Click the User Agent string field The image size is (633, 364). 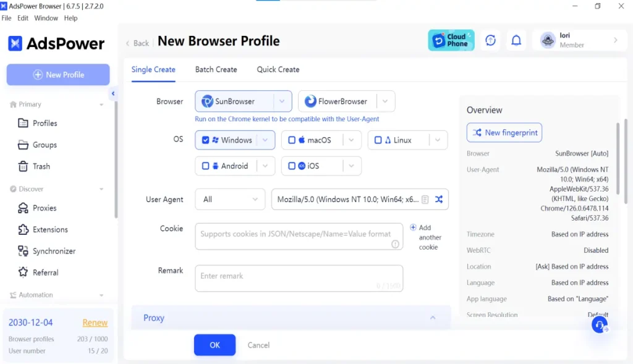click(347, 200)
